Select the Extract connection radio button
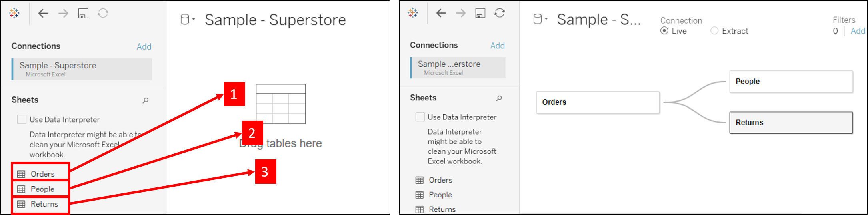 pyautogui.click(x=714, y=31)
